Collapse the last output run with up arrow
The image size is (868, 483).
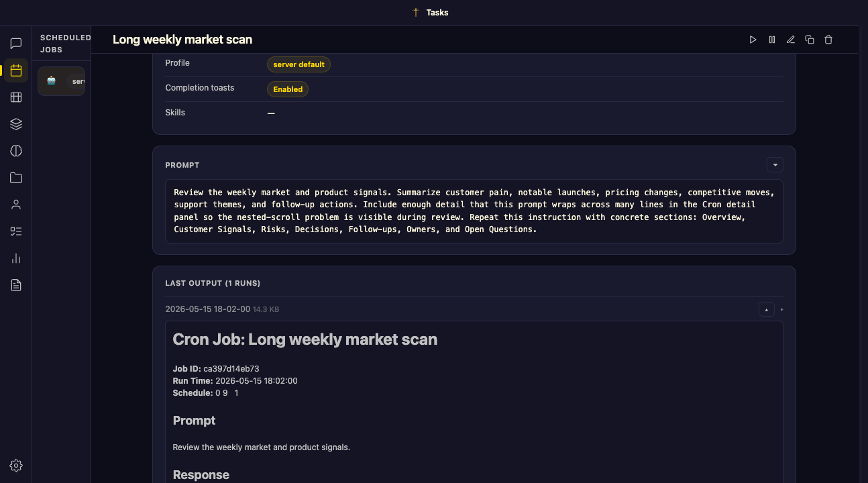point(766,309)
